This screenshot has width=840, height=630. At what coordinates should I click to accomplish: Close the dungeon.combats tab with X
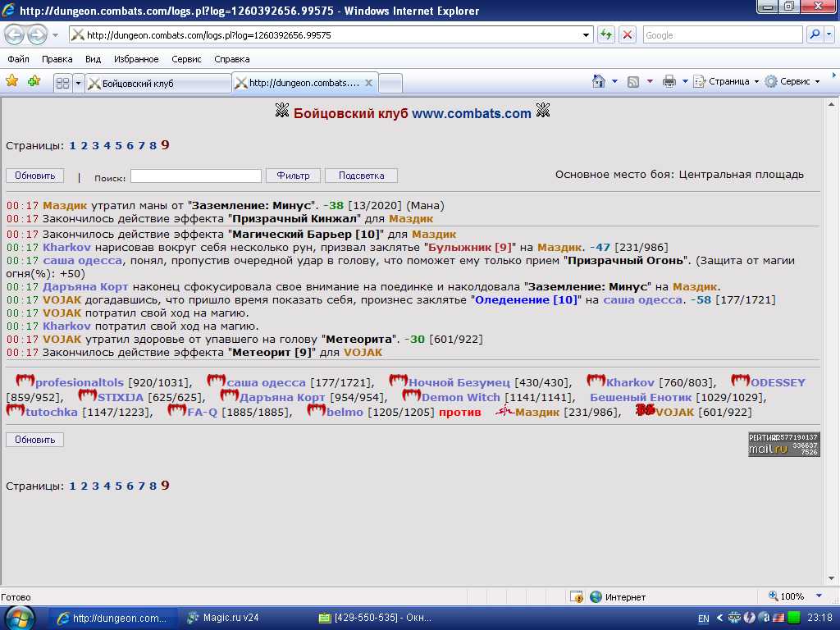(368, 83)
